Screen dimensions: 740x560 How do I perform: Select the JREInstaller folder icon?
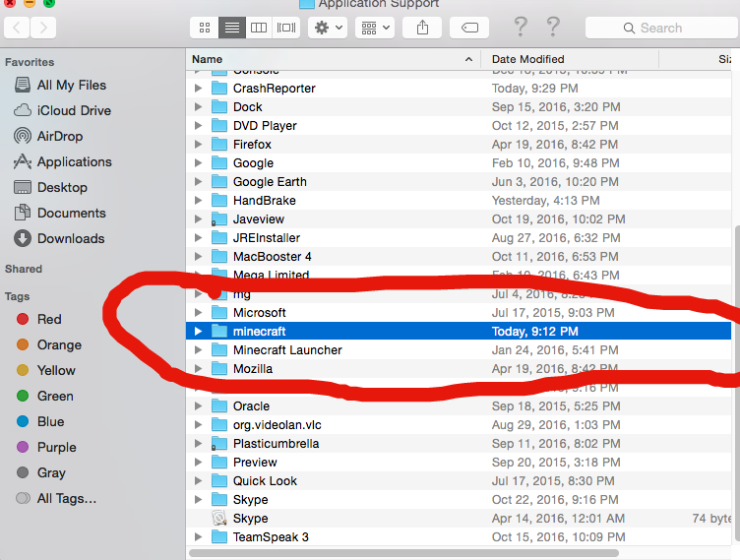point(219,237)
